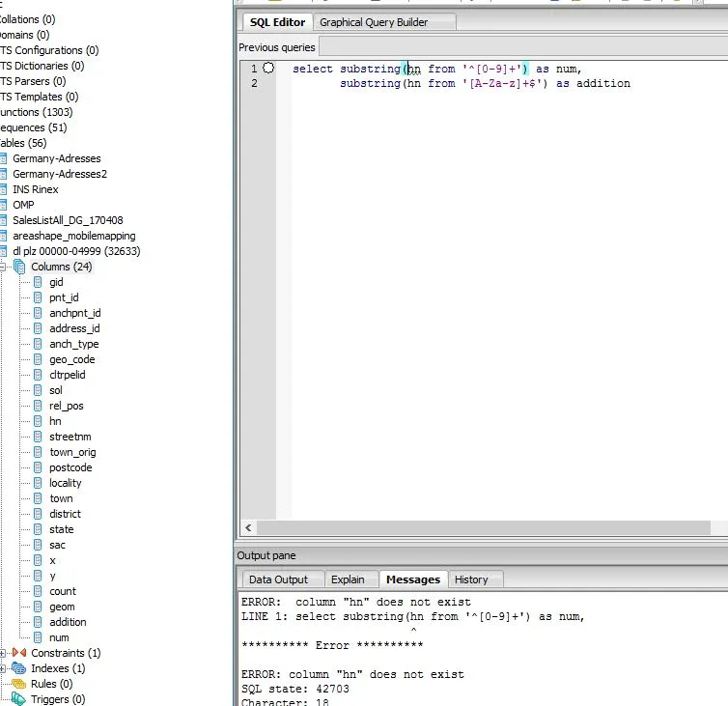
Task: Click the Rules icon
Action: click(x=19, y=684)
